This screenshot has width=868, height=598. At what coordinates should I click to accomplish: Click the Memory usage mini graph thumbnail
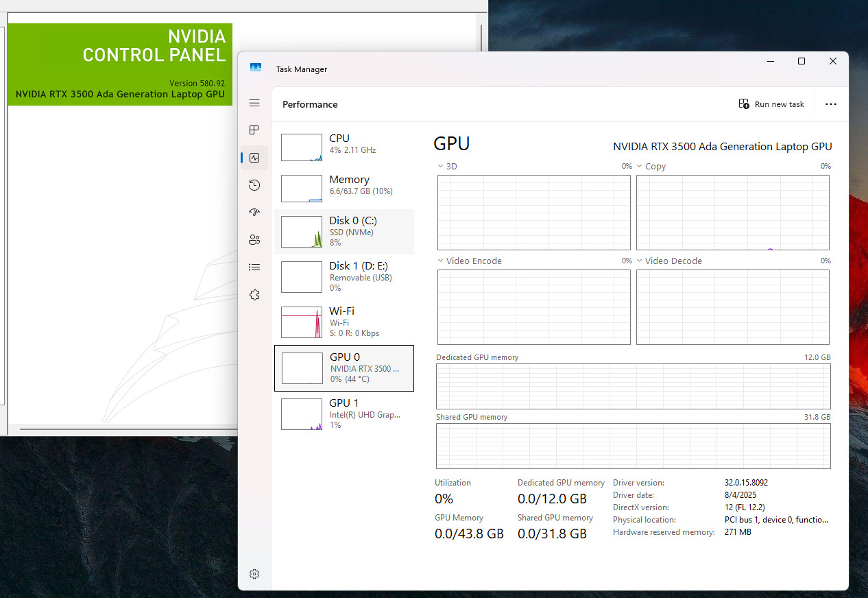302,189
